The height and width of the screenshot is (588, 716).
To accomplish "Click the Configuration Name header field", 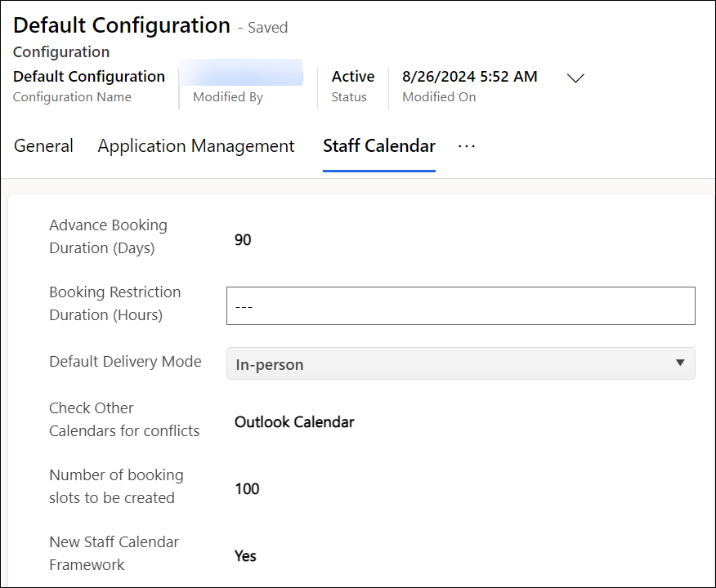I will (x=89, y=77).
